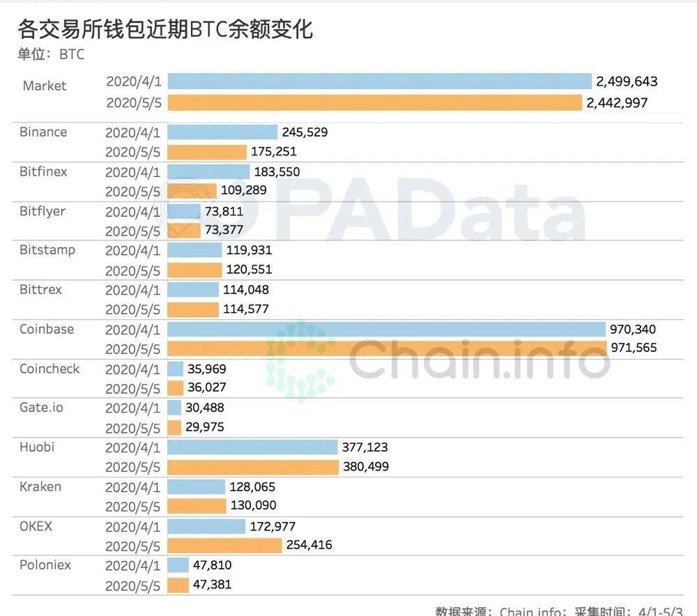The height and width of the screenshot is (616, 697).
Task: Select the Coinbase 2020/5/5 orange bar
Action: click(x=388, y=347)
